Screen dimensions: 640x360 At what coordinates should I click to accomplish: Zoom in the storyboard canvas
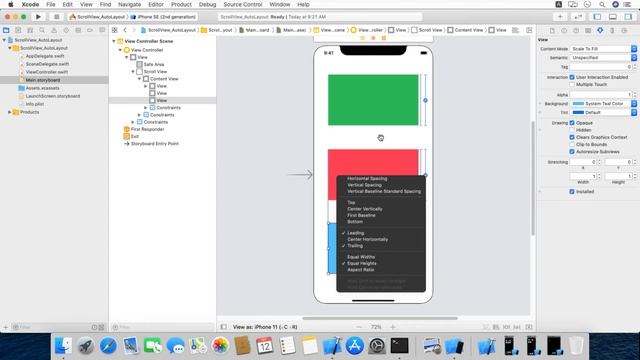click(393, 327)
